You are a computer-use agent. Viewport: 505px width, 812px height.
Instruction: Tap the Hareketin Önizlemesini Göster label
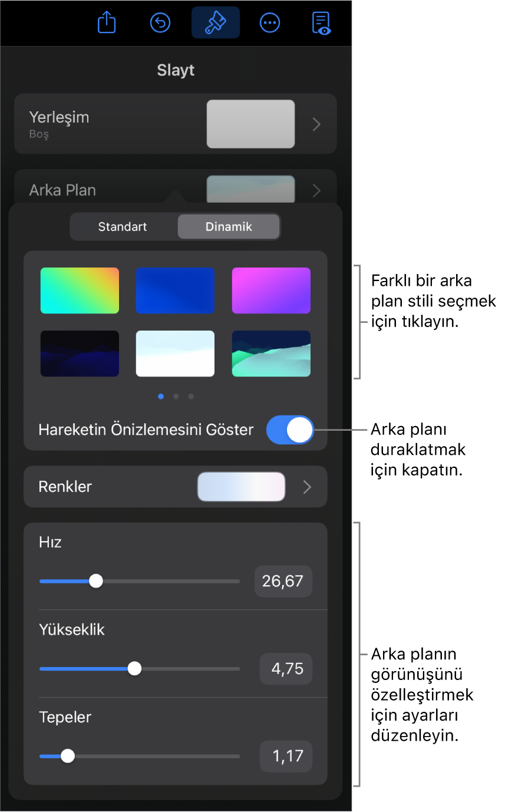pos(146,430)
